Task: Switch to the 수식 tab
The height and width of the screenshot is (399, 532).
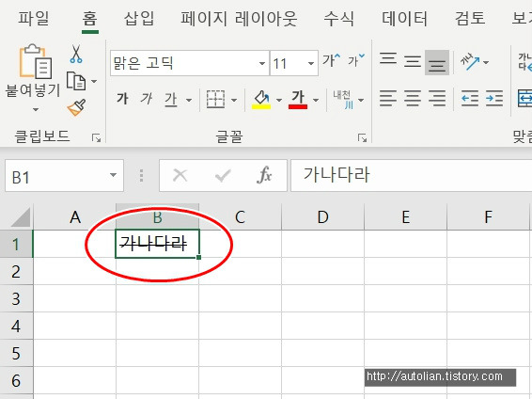Action: tap(339, 18)
